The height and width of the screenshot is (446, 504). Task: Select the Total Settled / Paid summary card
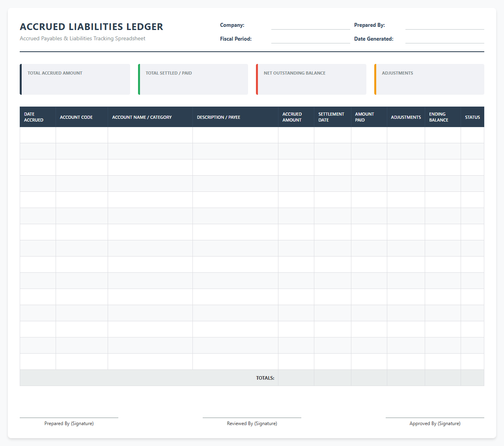[193, 79]
